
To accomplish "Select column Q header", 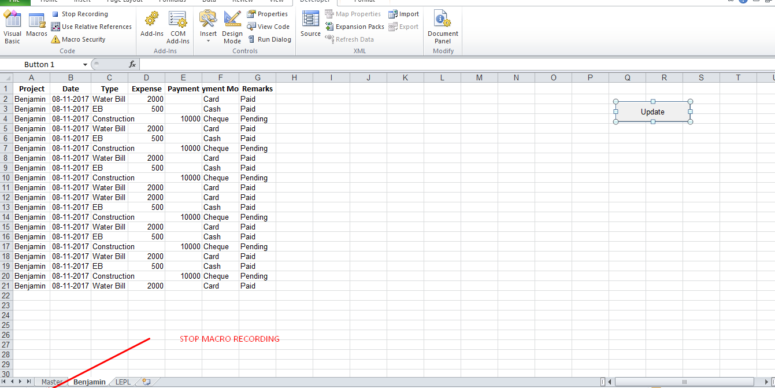I will [x=627, y=78].
